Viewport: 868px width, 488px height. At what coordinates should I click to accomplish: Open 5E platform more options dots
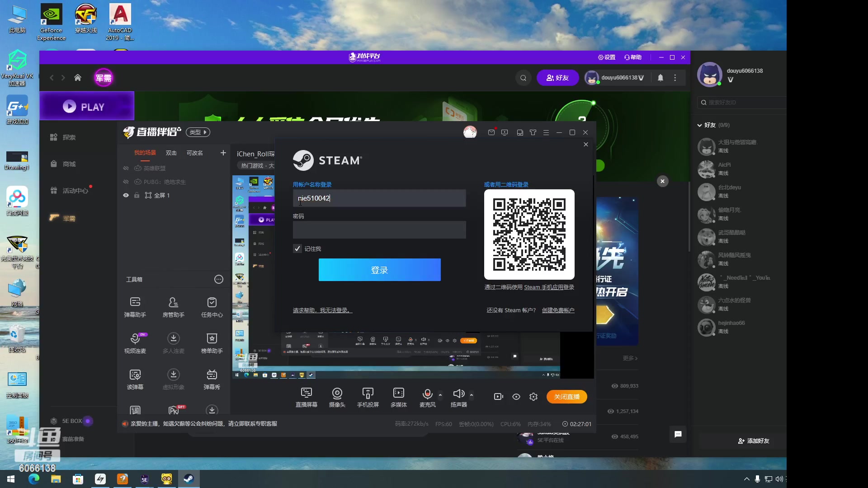(675, 78)
